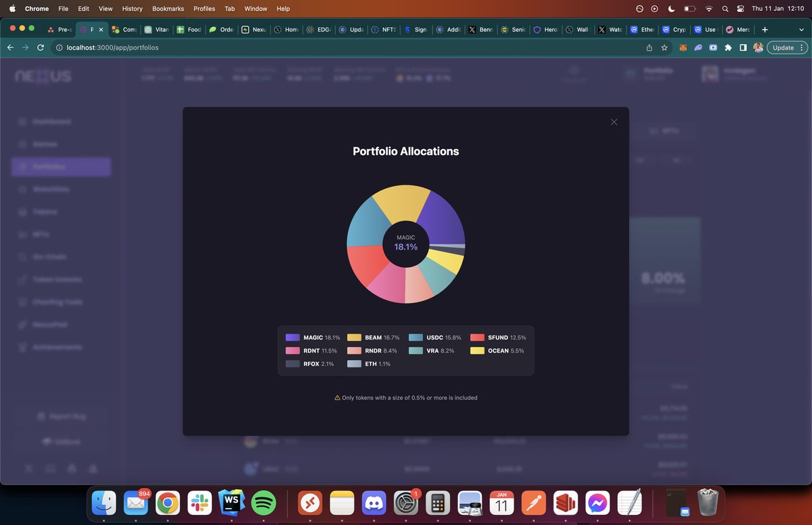Open Spotlight search in menu bar
812x525 pixels.
(725, 9)
